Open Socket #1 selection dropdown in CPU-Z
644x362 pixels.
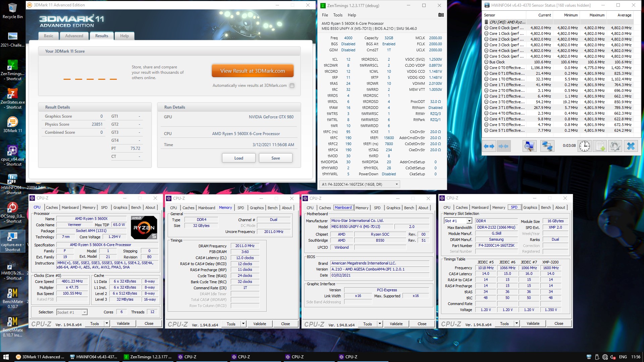pos(72,312)
